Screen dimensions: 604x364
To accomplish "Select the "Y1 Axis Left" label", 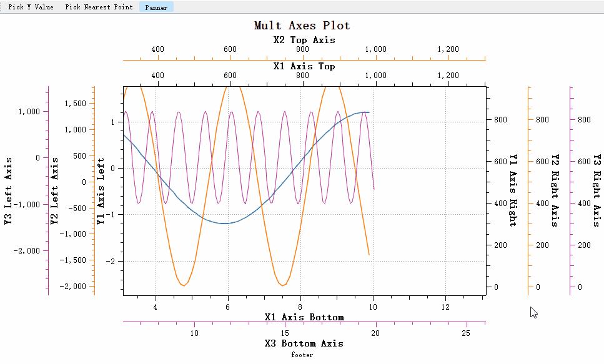I will (x=101, y=191).
